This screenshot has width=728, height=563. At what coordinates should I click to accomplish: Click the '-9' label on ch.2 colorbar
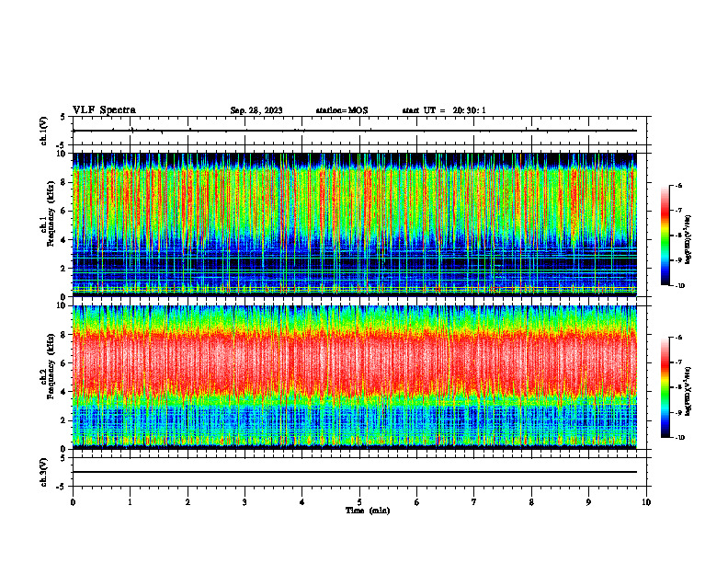[678, 412]
